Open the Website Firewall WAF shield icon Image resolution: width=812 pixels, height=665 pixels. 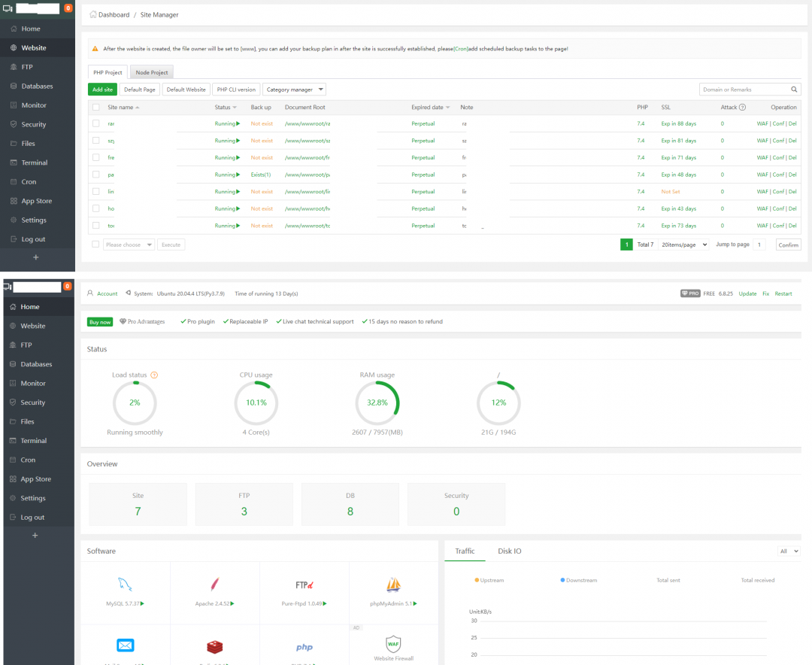tap(393, 645)
